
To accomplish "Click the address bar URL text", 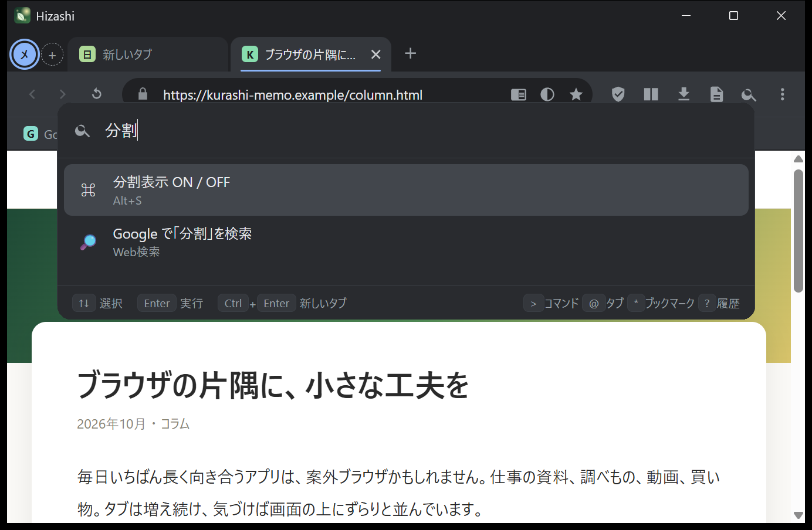I will [x=293, y=94].
